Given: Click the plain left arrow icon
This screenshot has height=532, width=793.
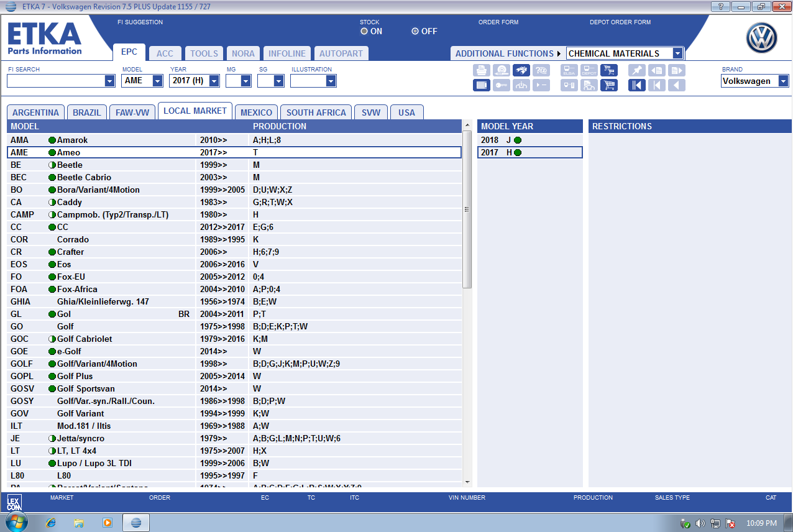Looking at the screenshot, I should [x=677, y=85].
